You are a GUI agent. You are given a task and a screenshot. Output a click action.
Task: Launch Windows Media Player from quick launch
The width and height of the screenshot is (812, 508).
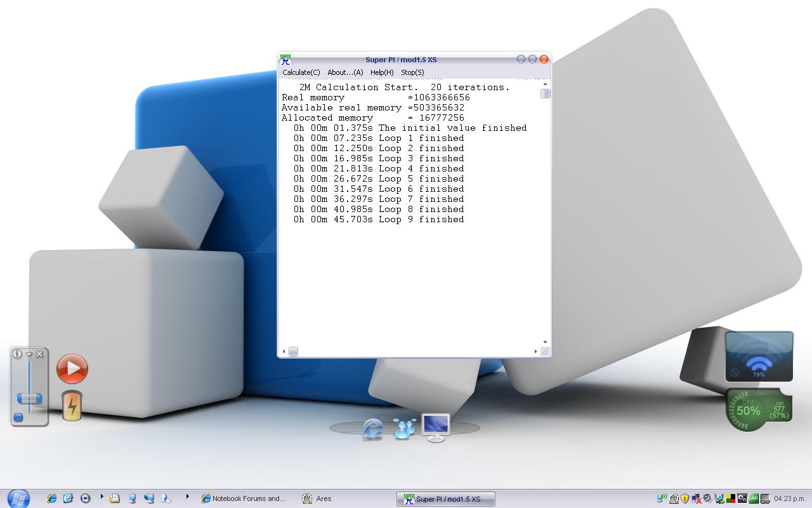click(x=85, y=498)
